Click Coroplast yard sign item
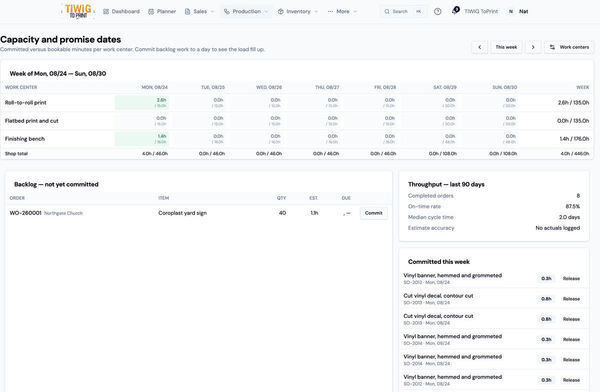 [183, 213]
